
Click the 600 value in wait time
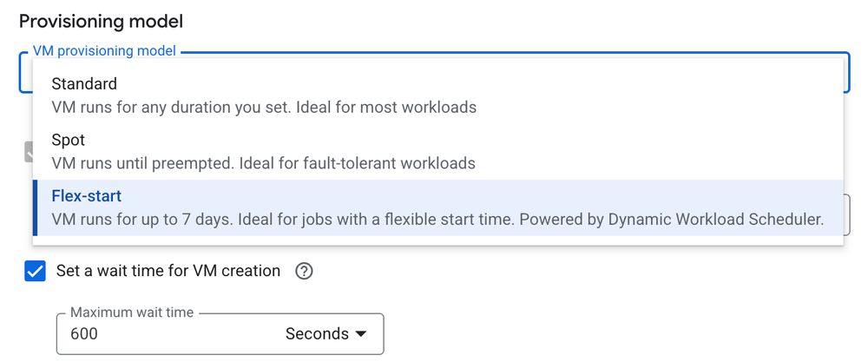84,334
